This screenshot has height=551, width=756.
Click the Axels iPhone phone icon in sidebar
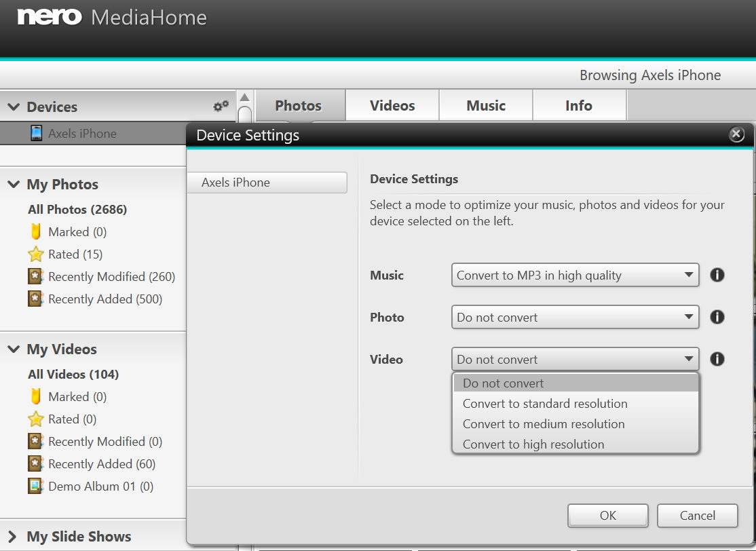click(x=36, y=133)
